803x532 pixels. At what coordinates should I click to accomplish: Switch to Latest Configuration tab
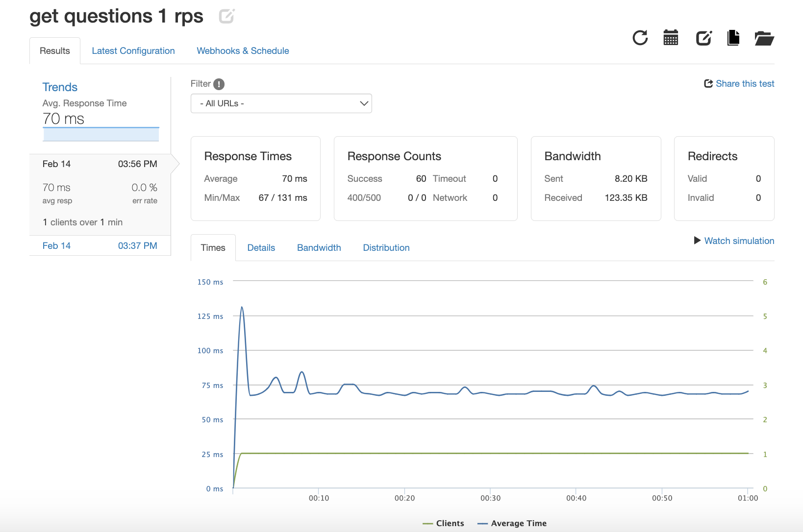tap(133, 51)
